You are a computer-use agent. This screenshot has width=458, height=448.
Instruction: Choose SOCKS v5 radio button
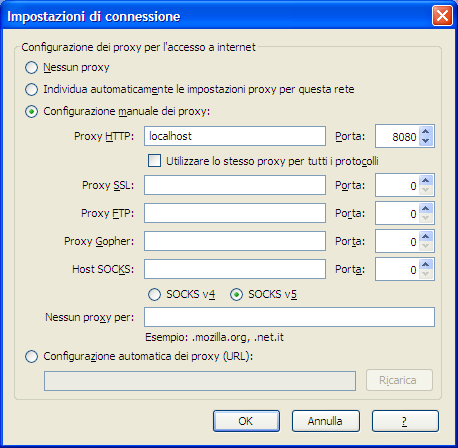point(236,295)
